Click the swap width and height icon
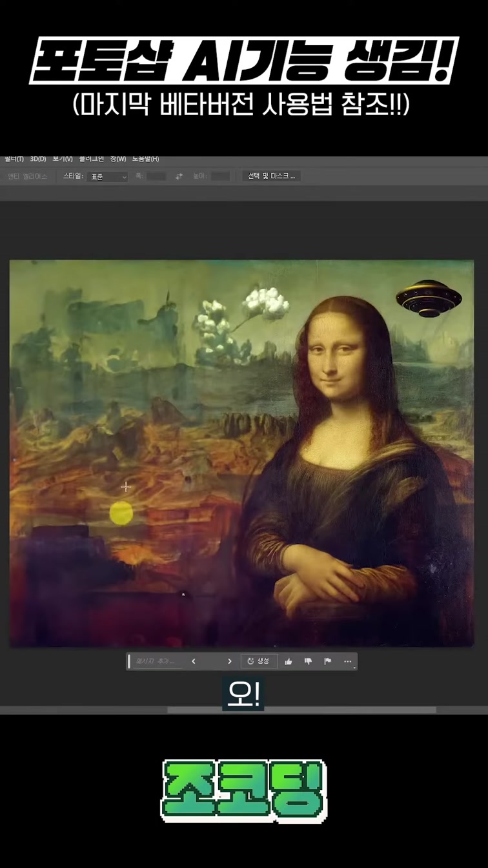Image resolution: width=488 pixels, height=868 pixels. [179, 176]
